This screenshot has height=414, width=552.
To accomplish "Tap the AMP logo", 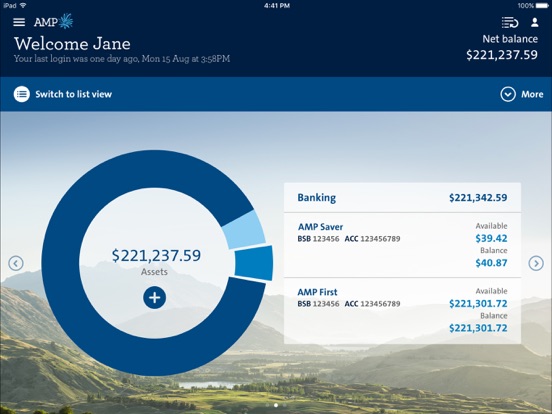I will [54, 21].
